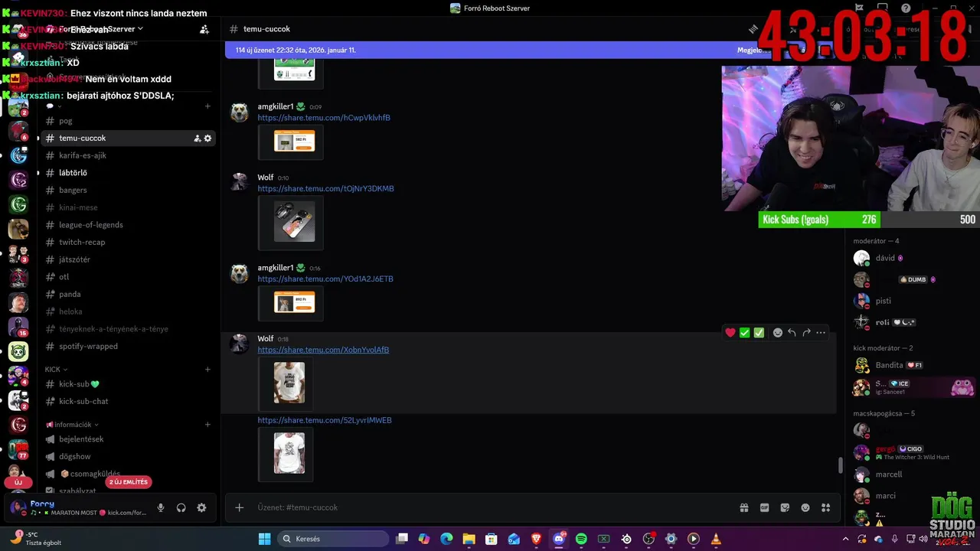This screenshot has width=980, height=551.
Task: Open Windows Start menu
Action: [x=264, y=539]
